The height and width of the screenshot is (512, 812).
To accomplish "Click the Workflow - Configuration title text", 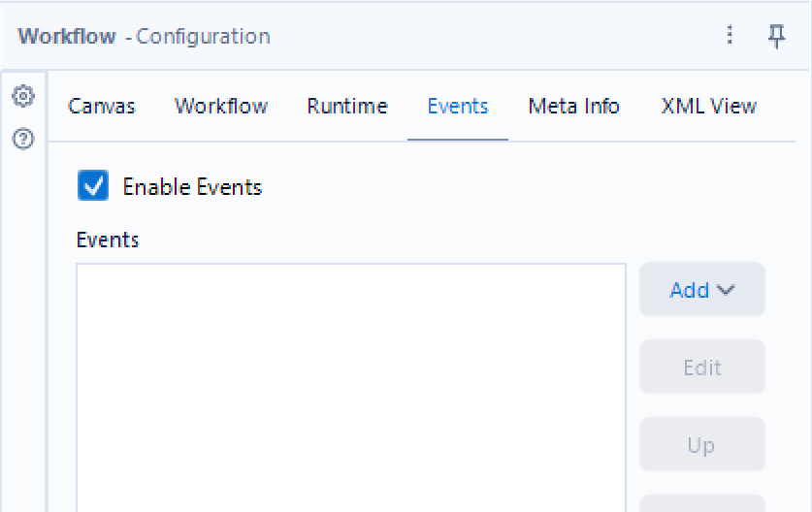I will (145, 37).
